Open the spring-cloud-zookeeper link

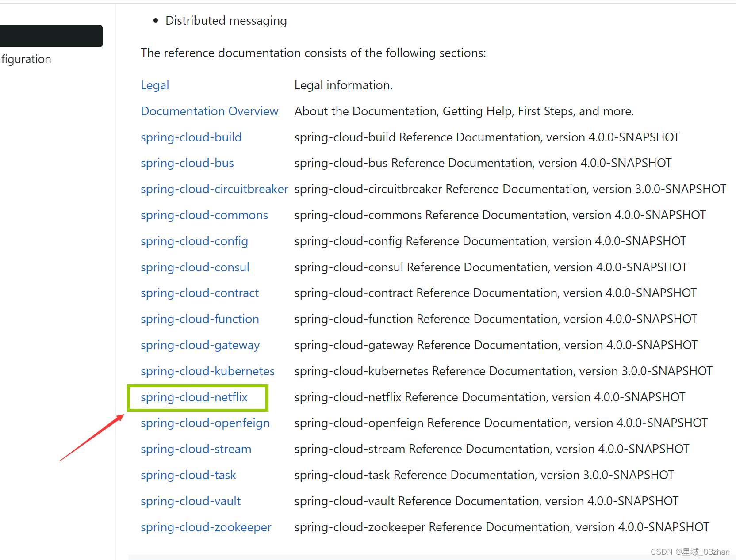(206, 527)
